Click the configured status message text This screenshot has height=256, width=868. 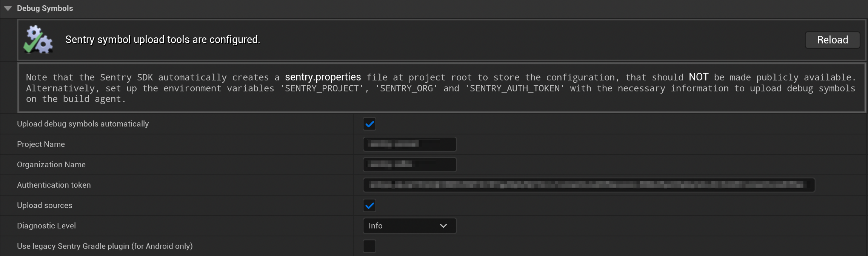coord(162,39)
